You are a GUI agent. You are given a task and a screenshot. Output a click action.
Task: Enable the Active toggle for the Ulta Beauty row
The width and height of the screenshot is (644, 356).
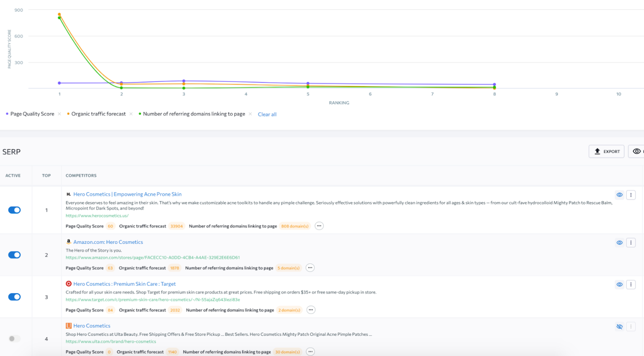click(x=15, y=338)
